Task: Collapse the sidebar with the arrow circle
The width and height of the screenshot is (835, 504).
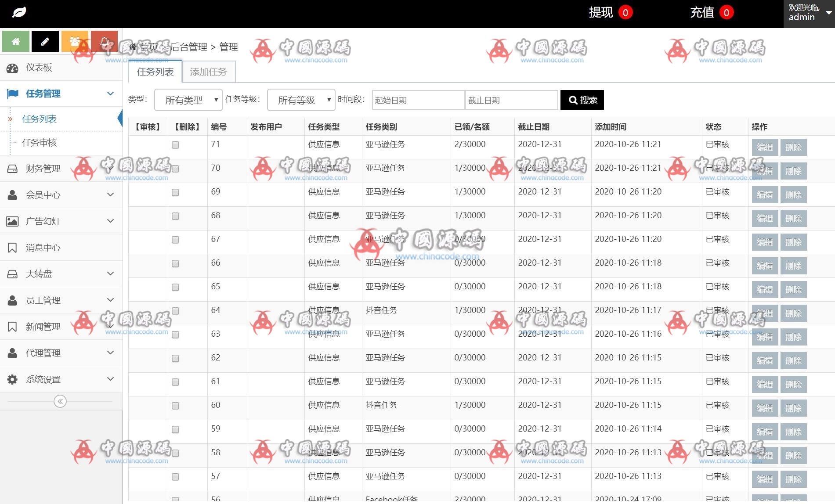Action: click(x=60, y=401)
